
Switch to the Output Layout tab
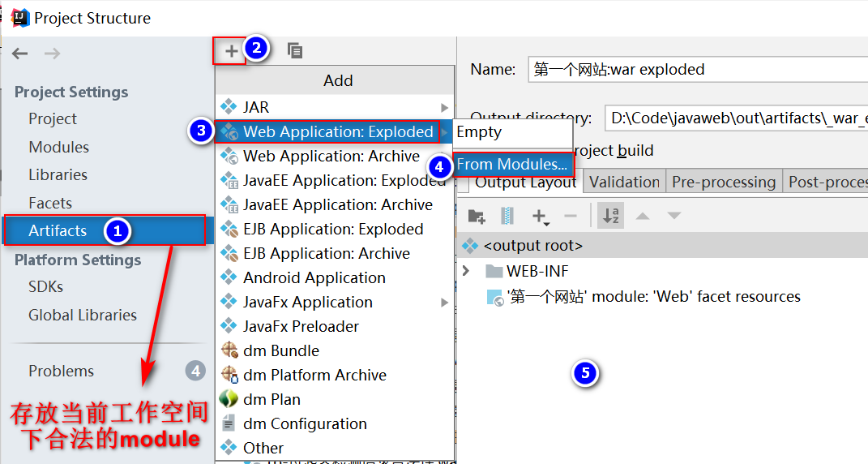(525, 183)
